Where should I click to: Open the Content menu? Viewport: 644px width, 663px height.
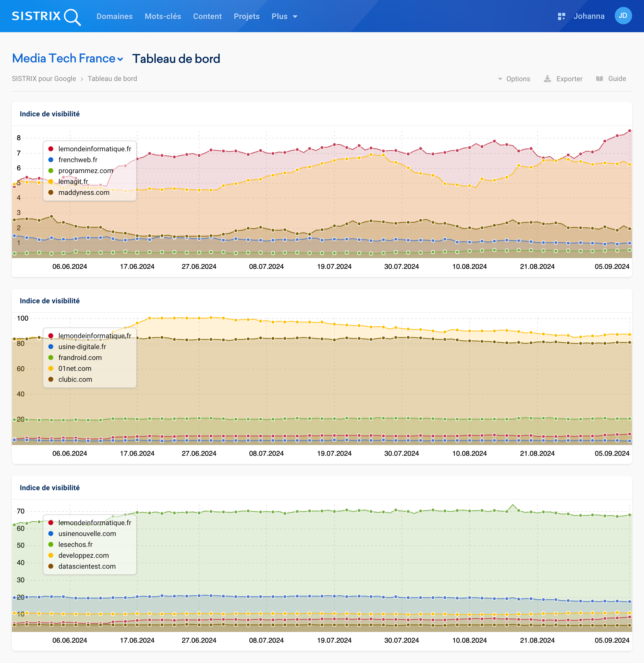coord(207,16)
